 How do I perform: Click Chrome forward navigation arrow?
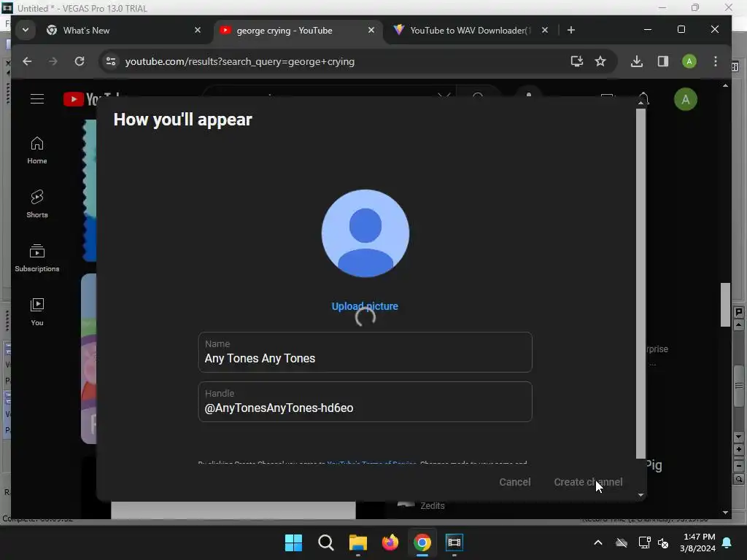point(53,61)
